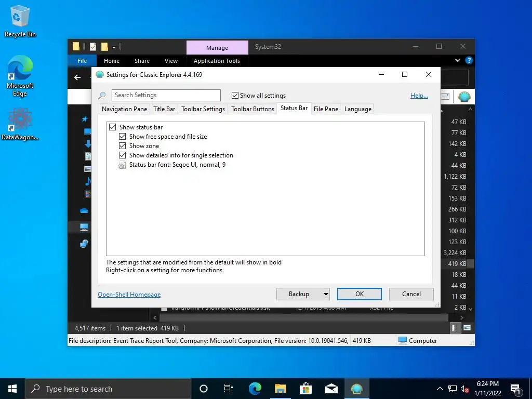Select the Status Bar tab
This screenshot has height=399, width=532.
coord(294,108)
